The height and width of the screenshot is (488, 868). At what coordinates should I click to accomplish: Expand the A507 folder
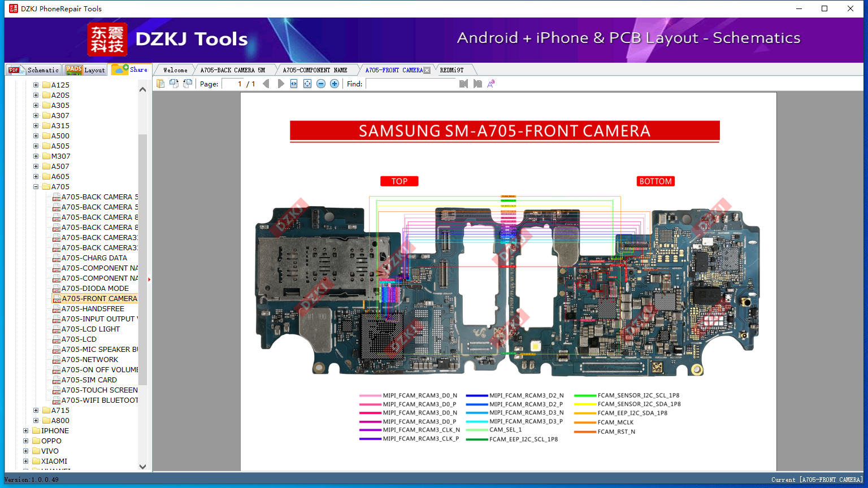tap(36, 167)
